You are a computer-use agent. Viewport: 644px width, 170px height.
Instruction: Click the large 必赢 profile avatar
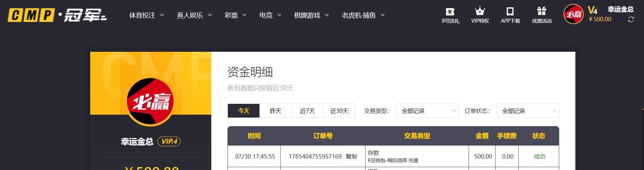151,102
